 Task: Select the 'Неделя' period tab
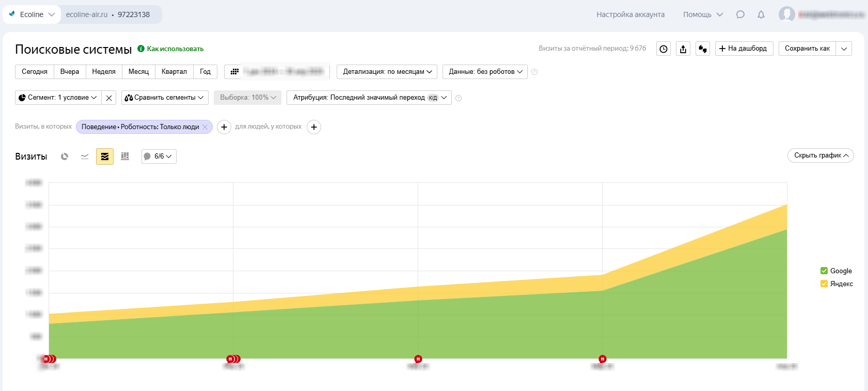pyautogui.click(x=104, y=72)
